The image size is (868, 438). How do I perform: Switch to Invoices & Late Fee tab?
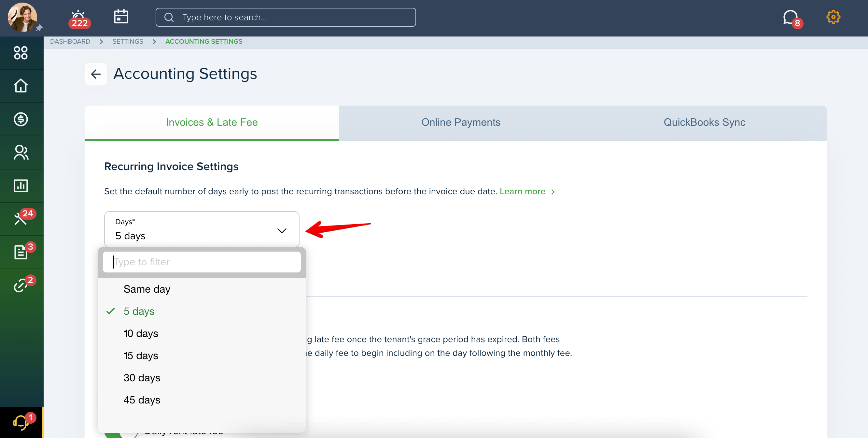[212, 122]
